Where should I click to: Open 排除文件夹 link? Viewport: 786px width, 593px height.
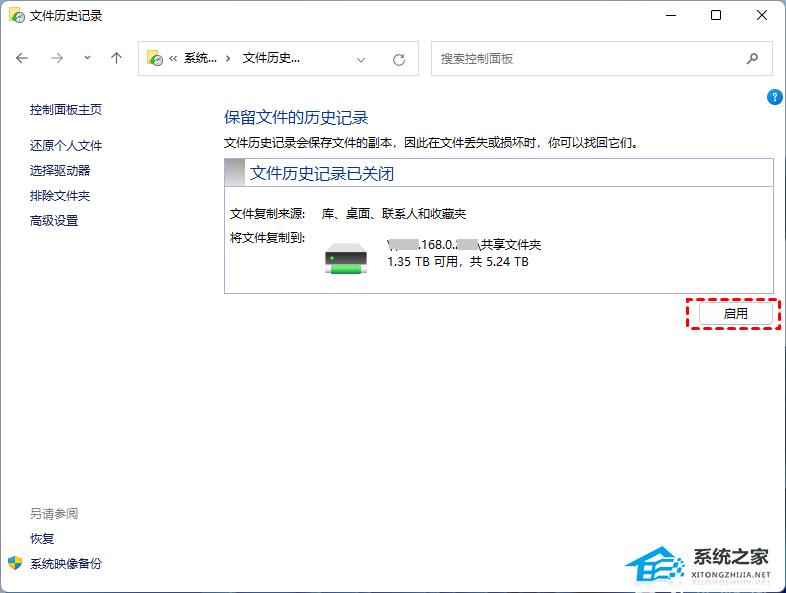60,195
